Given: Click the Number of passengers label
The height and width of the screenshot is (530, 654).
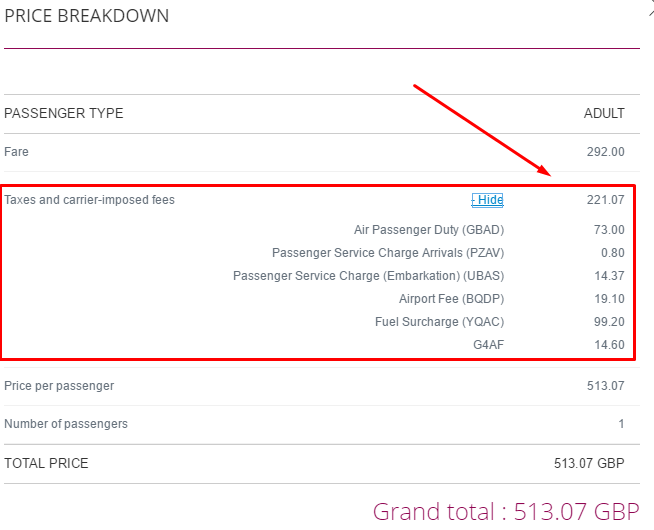Looking at the screenshot, I should [x=66, y=424].
